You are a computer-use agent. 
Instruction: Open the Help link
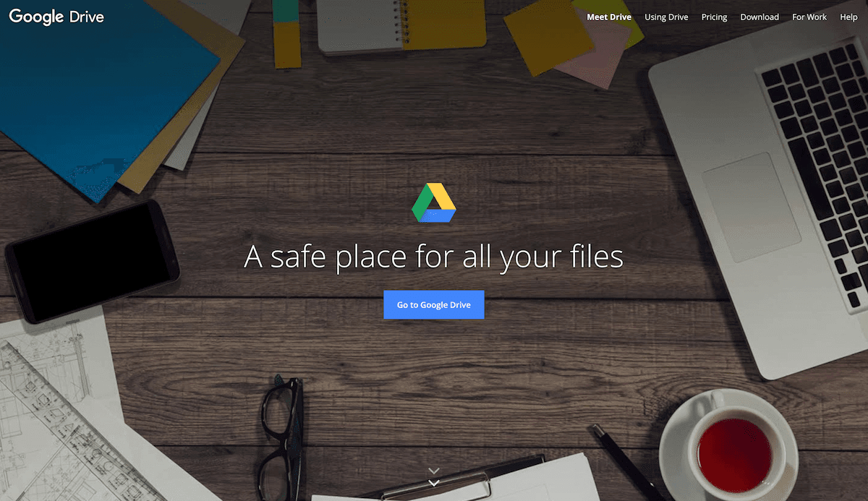[848, 17]
